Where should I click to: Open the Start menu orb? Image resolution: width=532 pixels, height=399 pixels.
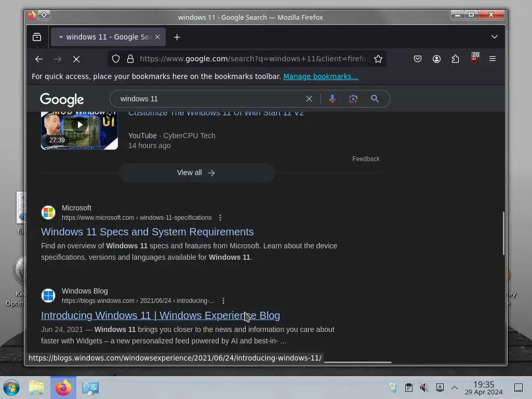[x=11, y=388]
